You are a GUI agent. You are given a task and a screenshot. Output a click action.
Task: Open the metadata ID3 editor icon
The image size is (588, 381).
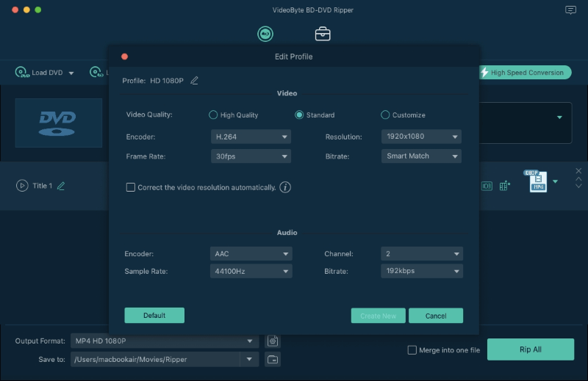[x=487, y=186]
